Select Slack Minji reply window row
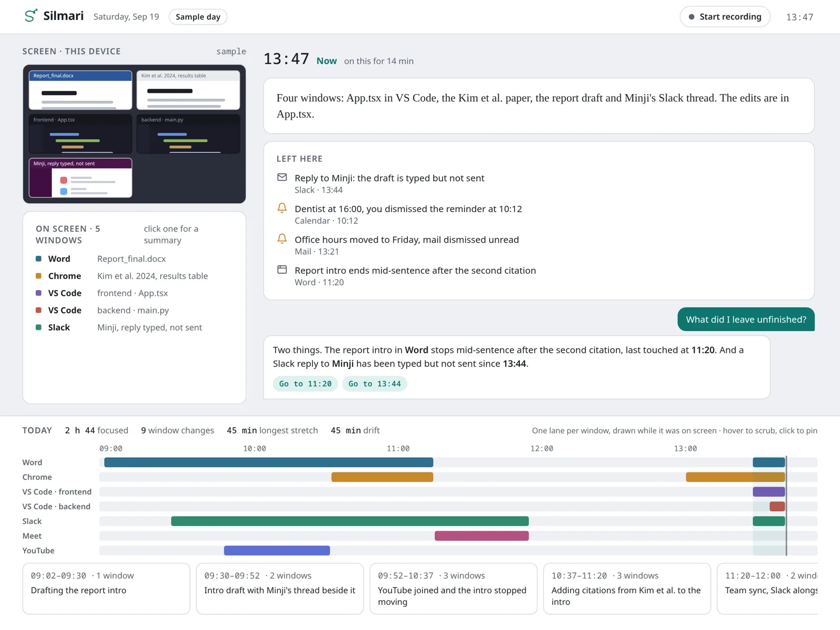840x630 pixels. (x=134, y=328)
